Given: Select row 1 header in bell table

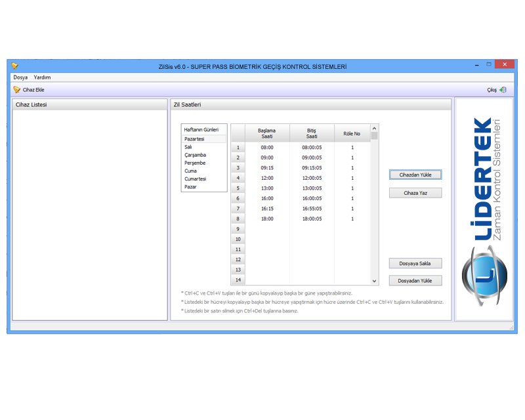Looking at the screenshot, I should tap(238, 148).
